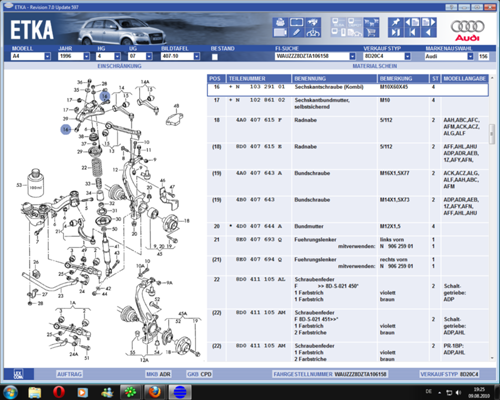Go to next page with right page icon
Image resolution: width=500 pixels, height=400 pixels.
coord(428,22)
